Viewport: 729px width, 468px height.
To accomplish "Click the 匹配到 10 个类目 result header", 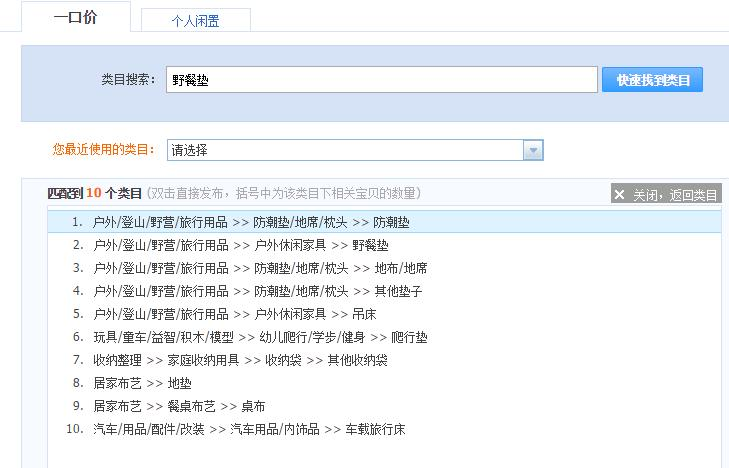I will click(x=95, y=193).
